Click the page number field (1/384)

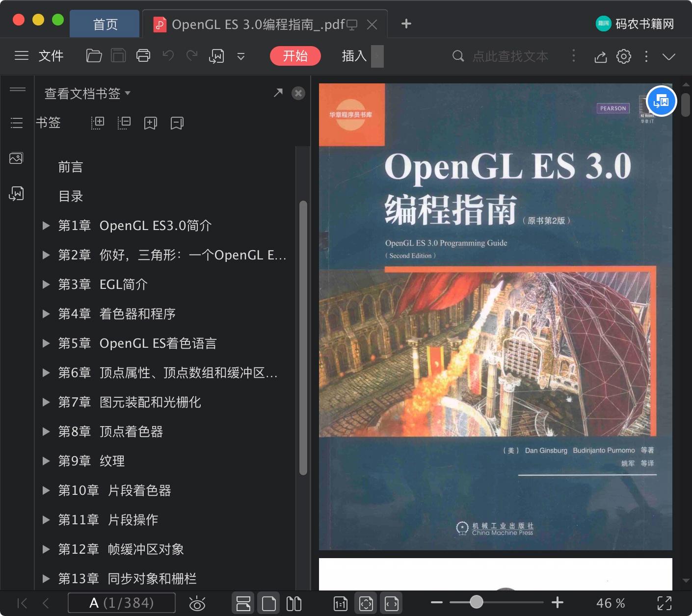(122, 603)
